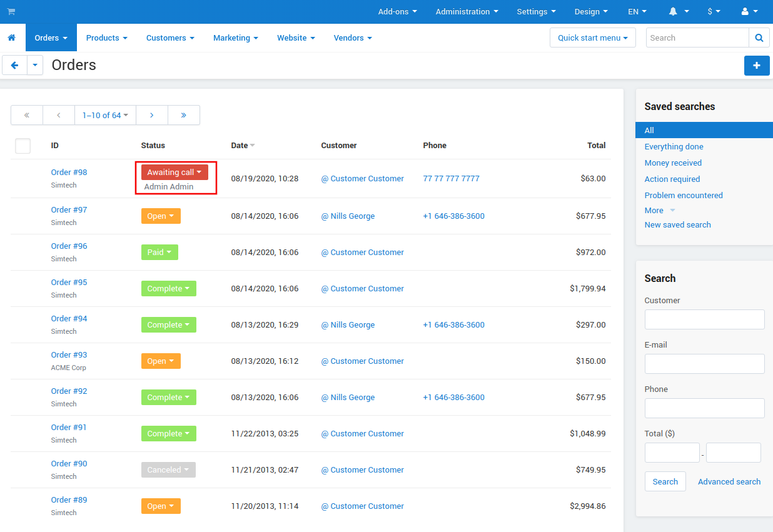Open the user account icon menu
Viewport: 773px width, 532px height.
pyautogui.click(x=749, y=11)
